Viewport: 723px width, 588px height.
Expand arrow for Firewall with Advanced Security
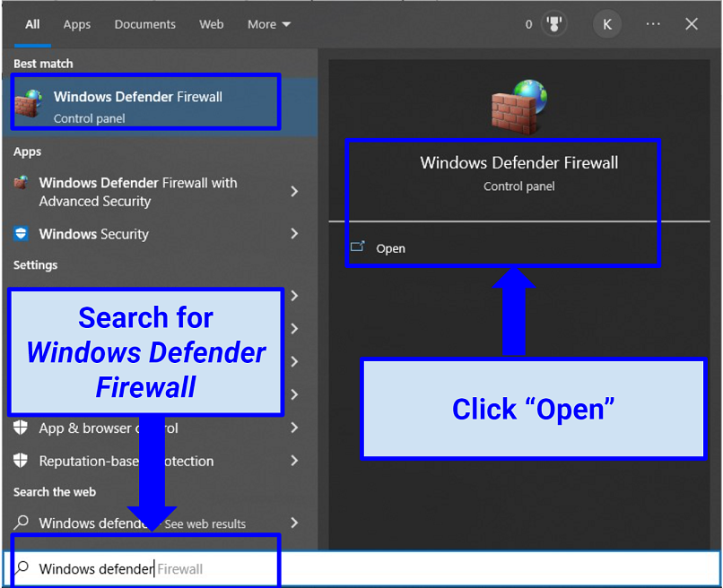(294, 192)
